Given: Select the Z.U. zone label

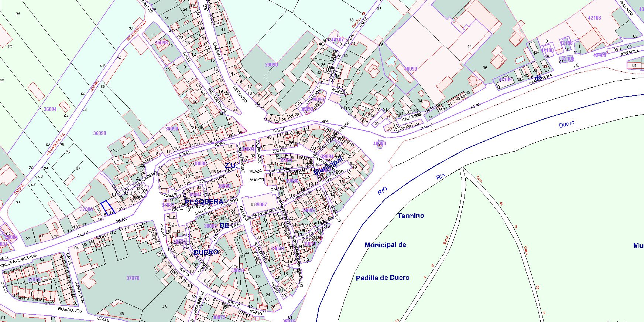Looking at the screenshot, I should 232,165.
